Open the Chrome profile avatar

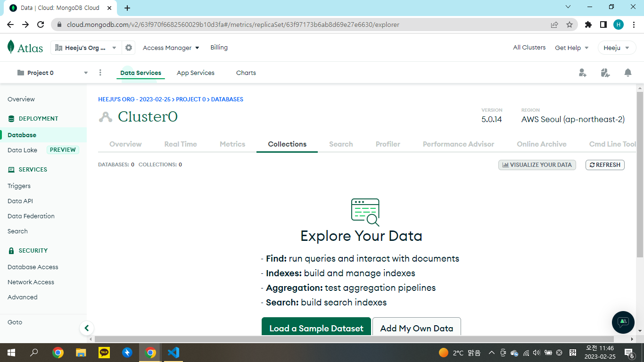tap(619, 25)
